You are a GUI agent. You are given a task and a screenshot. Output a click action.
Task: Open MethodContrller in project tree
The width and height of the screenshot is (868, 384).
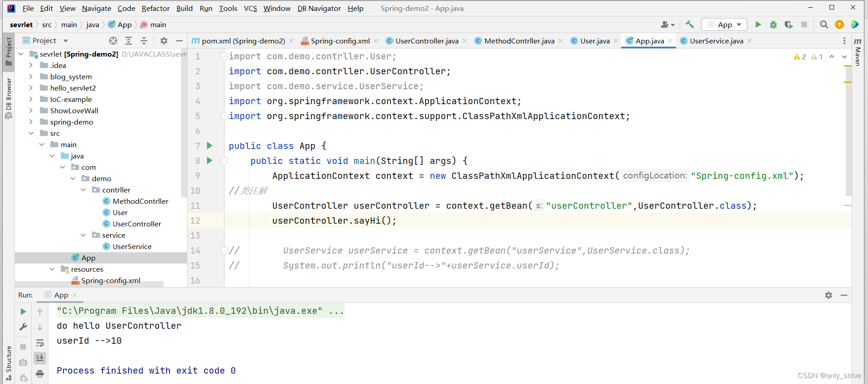[140, 201]
